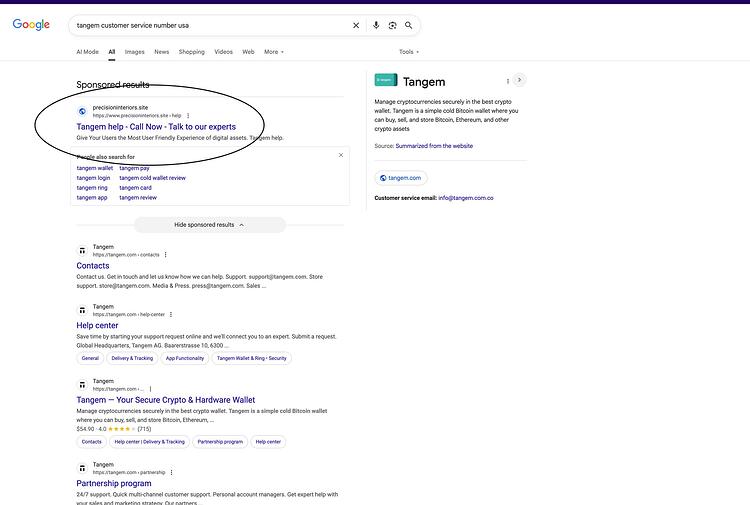Click Tangem Wallet & Ring Security chip
The image size is (750, 505).
tap(252, 358)
